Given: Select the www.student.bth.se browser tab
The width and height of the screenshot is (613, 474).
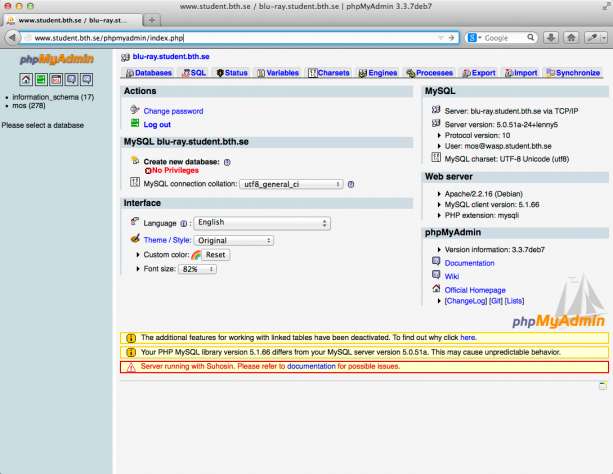Looking at the screenshot, I should click(73, 20).
